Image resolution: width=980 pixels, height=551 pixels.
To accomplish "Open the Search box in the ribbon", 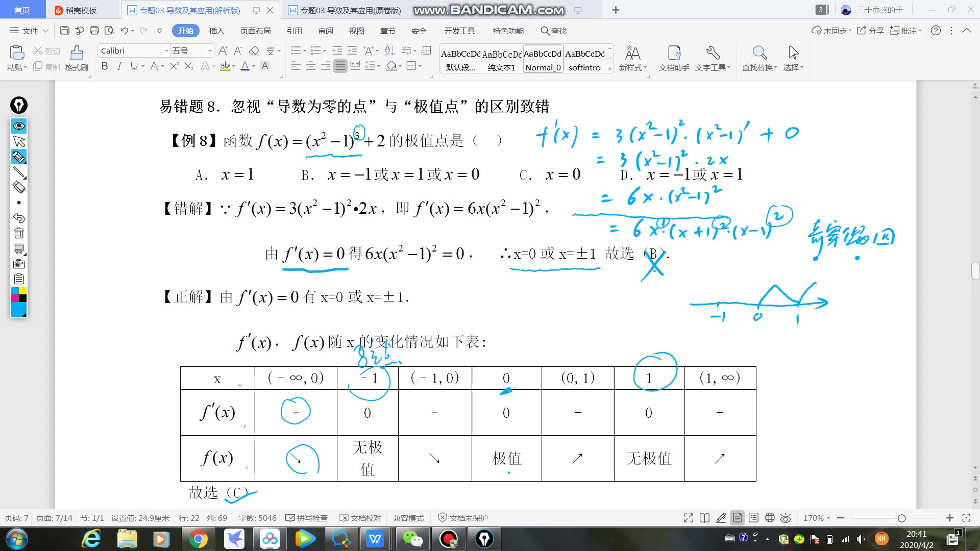I will [x=553, y=31].
